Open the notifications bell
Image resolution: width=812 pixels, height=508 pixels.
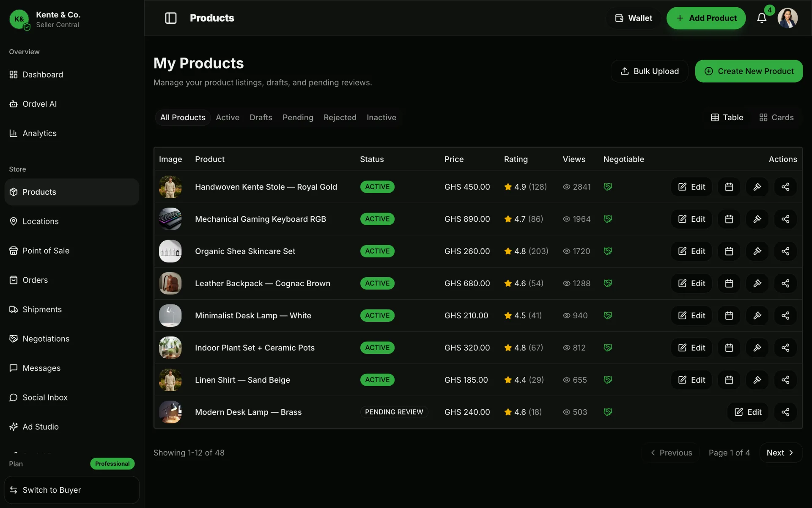[762, 18]
